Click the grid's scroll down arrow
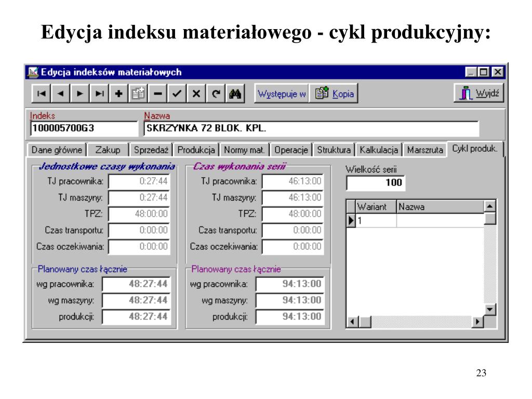Screen dimensions: 532x399 (490, 309)
